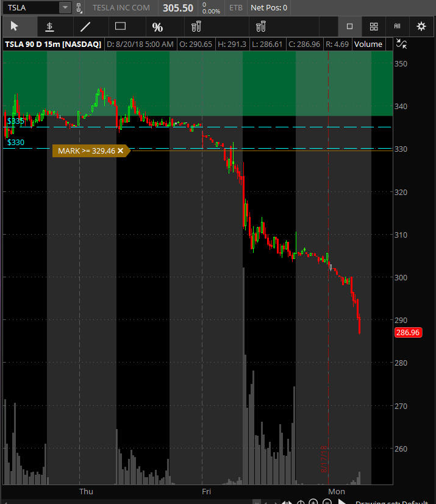Viewport: 436px width, 504px height.
Task: Open the second flask studies icon
Action: [x=261, y=26]
